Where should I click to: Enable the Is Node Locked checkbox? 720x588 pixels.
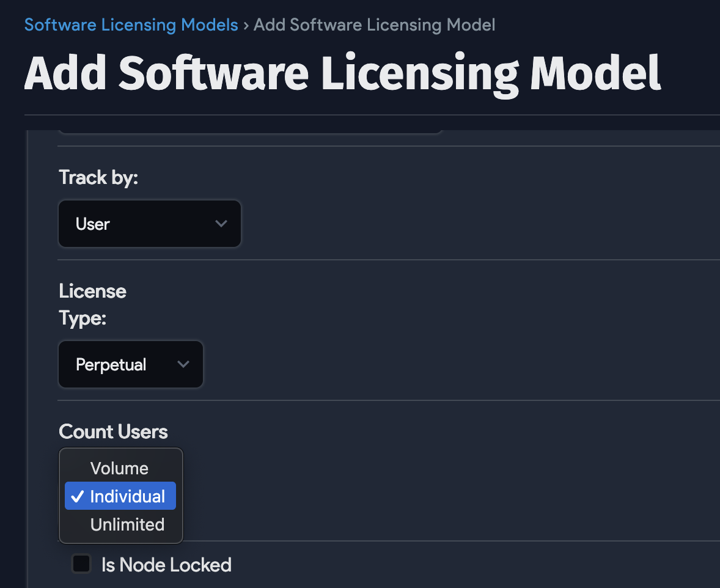coord(81,564)
